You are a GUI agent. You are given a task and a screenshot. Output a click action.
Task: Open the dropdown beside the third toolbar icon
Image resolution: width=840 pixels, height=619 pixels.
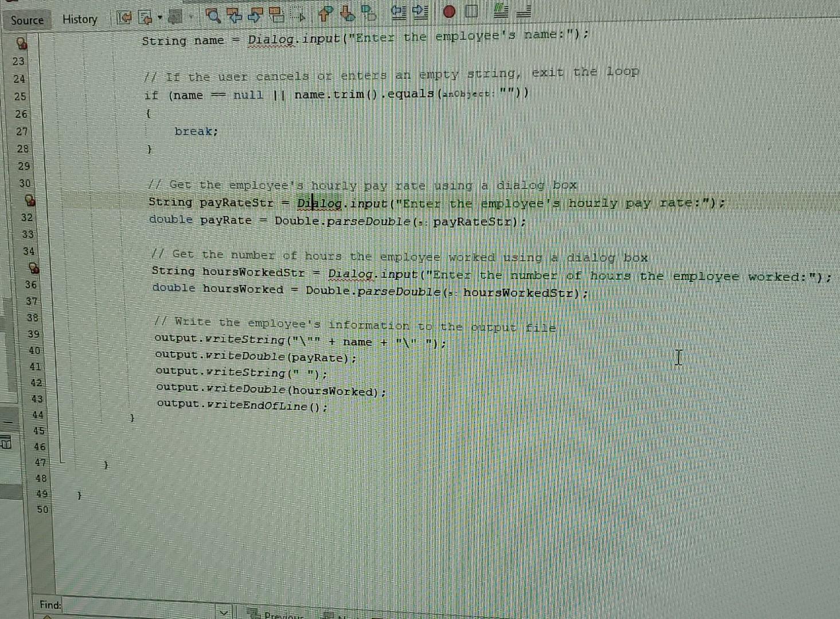(191, 17)
